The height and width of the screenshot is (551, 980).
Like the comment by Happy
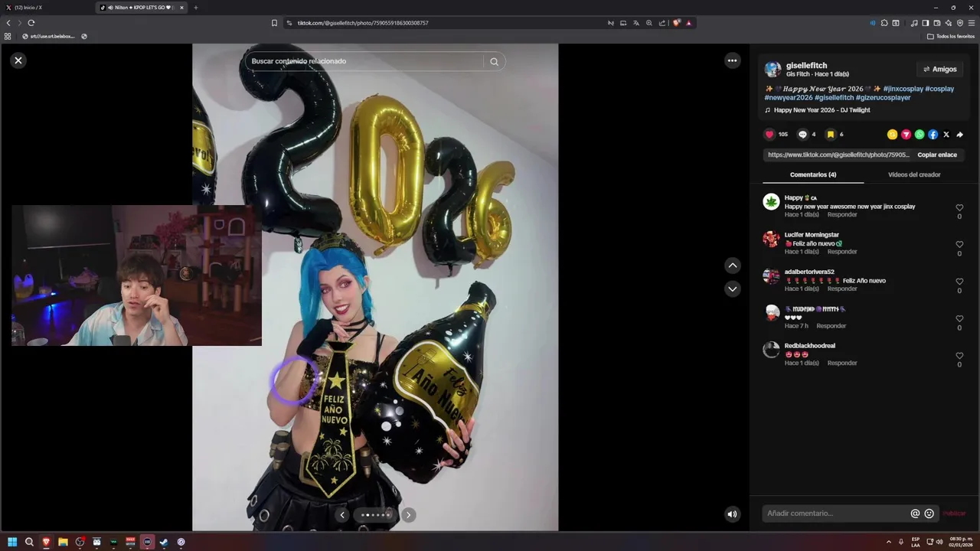(x=959, y=208)
